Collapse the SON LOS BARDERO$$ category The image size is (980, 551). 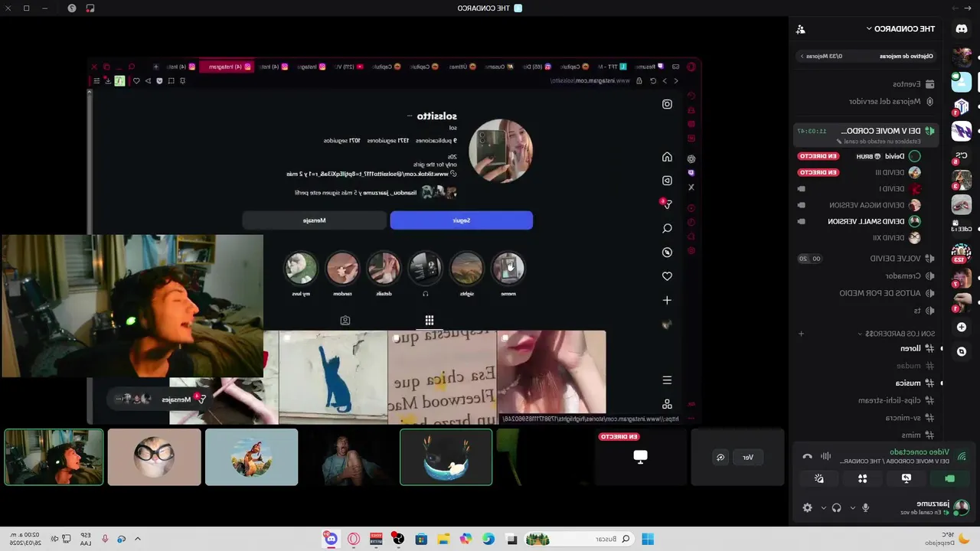tap(897, 334)
